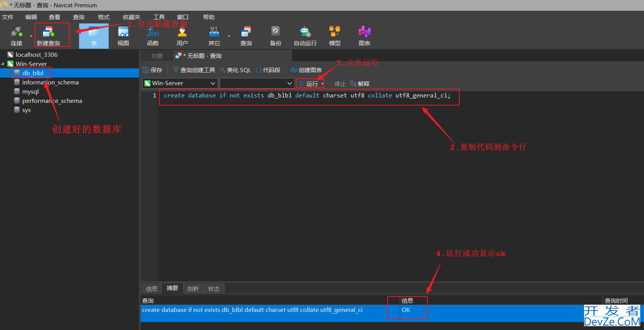Open the File (文件) menu

(8, 17)
